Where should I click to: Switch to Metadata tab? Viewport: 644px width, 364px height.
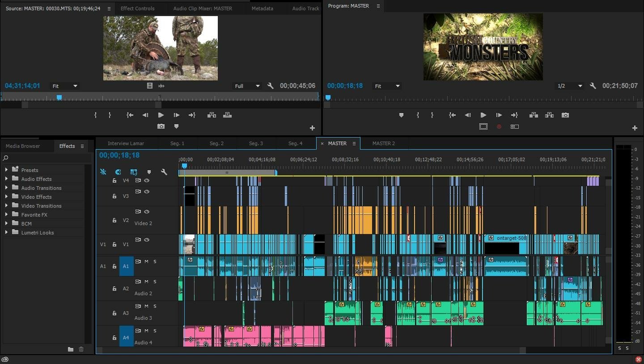tap(262, 8)
